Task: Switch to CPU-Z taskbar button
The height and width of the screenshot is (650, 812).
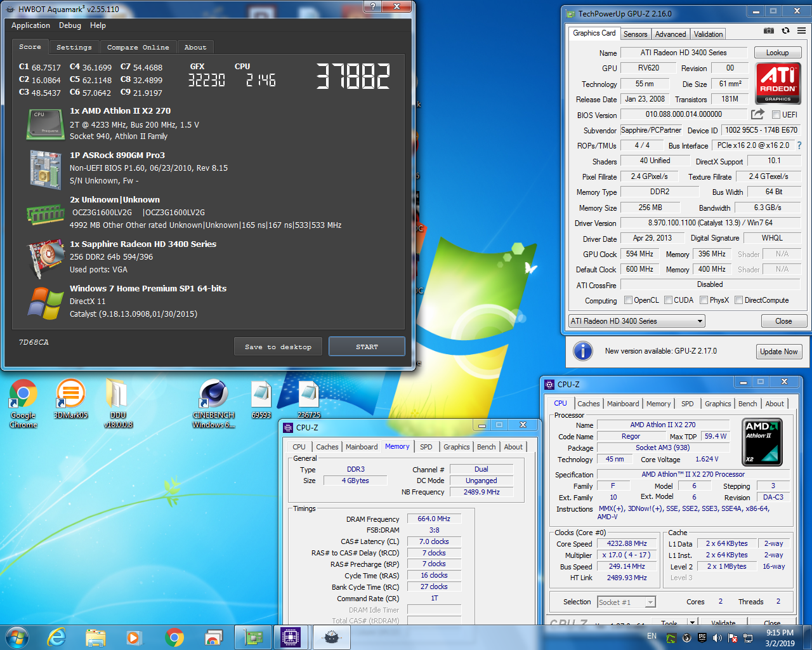Action: coord(291,637)
